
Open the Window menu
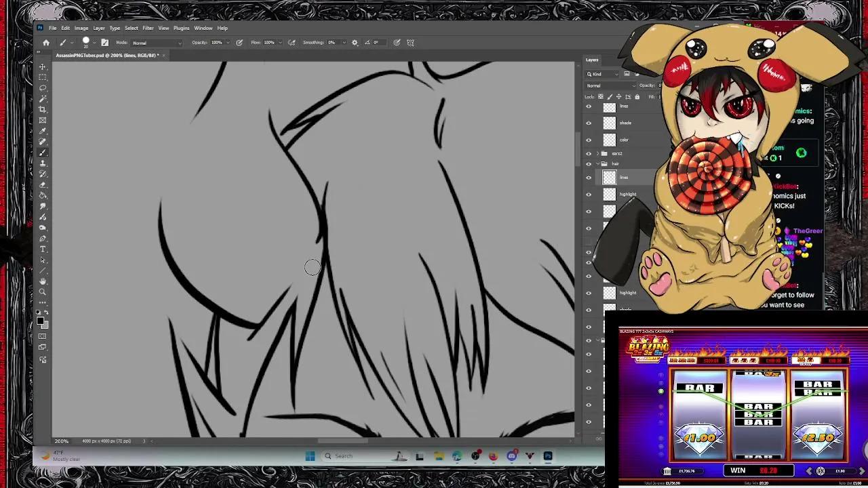(x=203, y=28)
